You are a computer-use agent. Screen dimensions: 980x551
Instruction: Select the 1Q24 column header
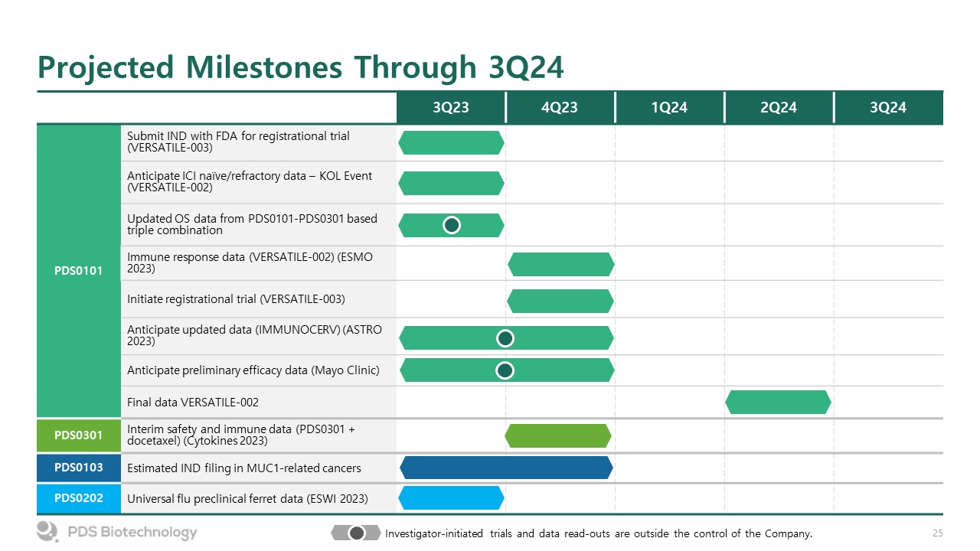[x=669, y=108]
